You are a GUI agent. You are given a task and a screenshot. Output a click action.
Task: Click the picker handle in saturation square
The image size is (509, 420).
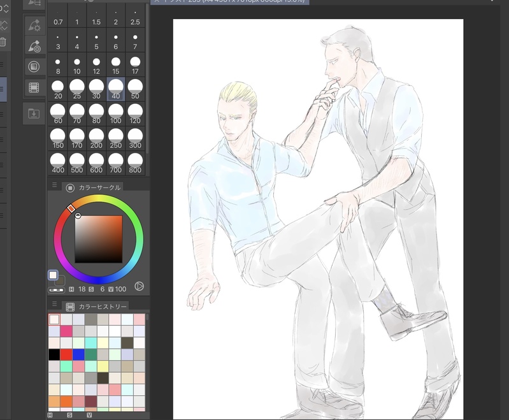(x=78, y=215)
